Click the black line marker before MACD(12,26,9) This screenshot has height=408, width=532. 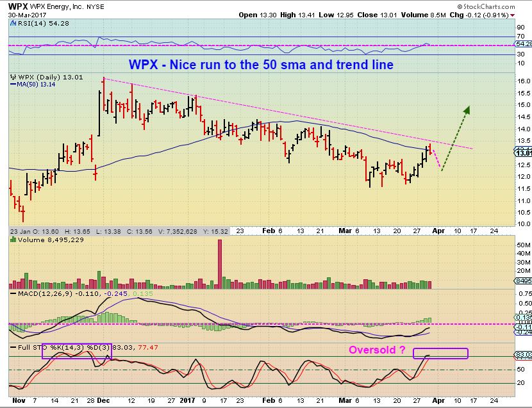point(13,294)
